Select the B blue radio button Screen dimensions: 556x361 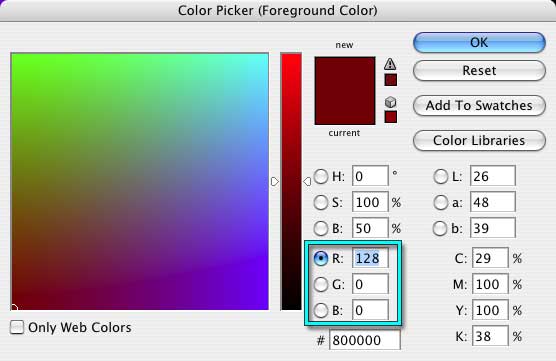321,310
